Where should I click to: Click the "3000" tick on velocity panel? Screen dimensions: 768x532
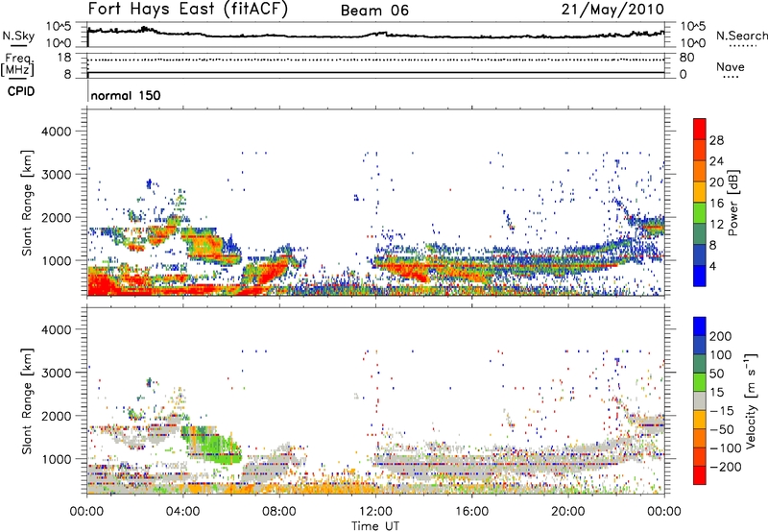pos(57,373)
